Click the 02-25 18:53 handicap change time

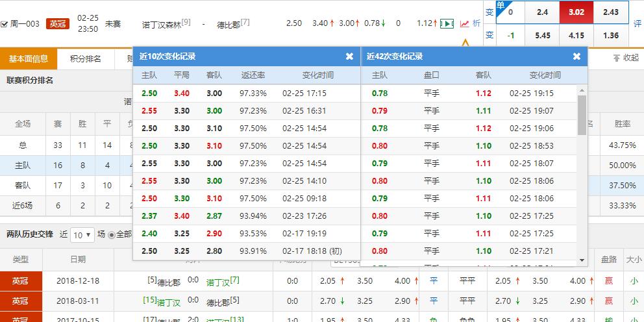click(532, 146)
